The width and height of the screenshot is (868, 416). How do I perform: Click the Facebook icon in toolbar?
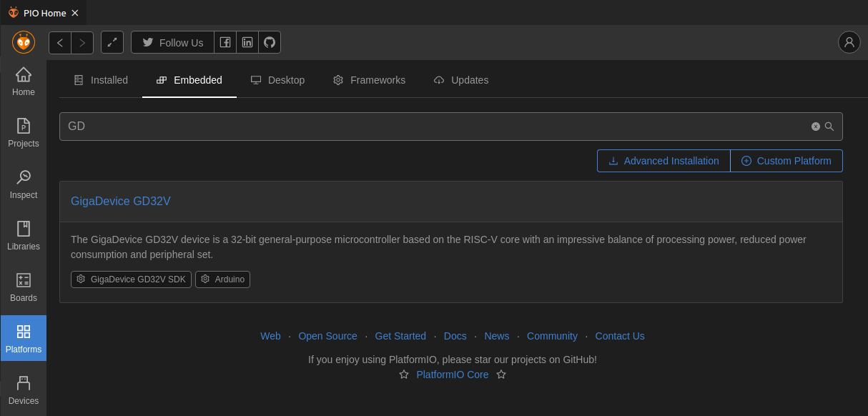coord(225,42)
